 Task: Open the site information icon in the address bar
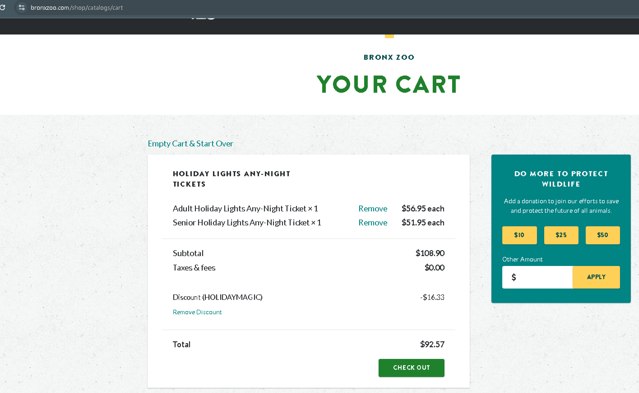21,7
